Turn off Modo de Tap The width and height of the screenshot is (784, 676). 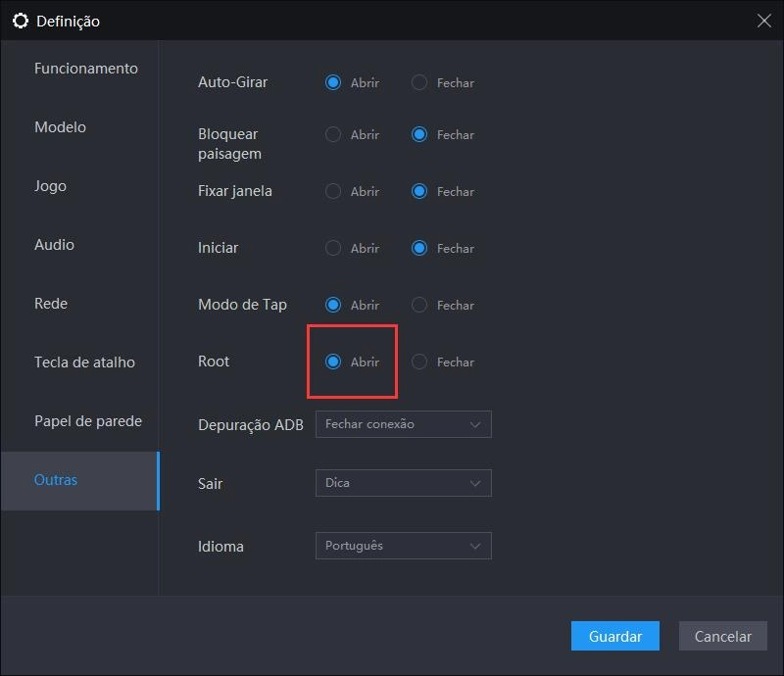pos(420,305)
